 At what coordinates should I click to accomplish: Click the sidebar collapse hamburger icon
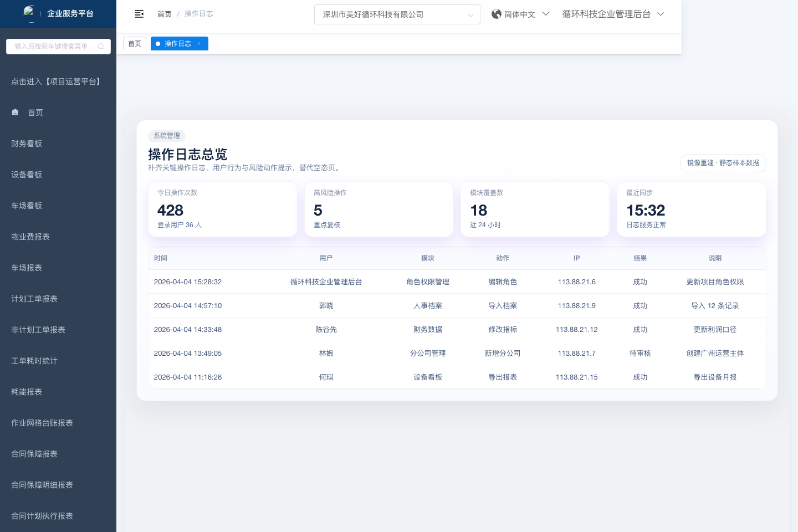139,14
